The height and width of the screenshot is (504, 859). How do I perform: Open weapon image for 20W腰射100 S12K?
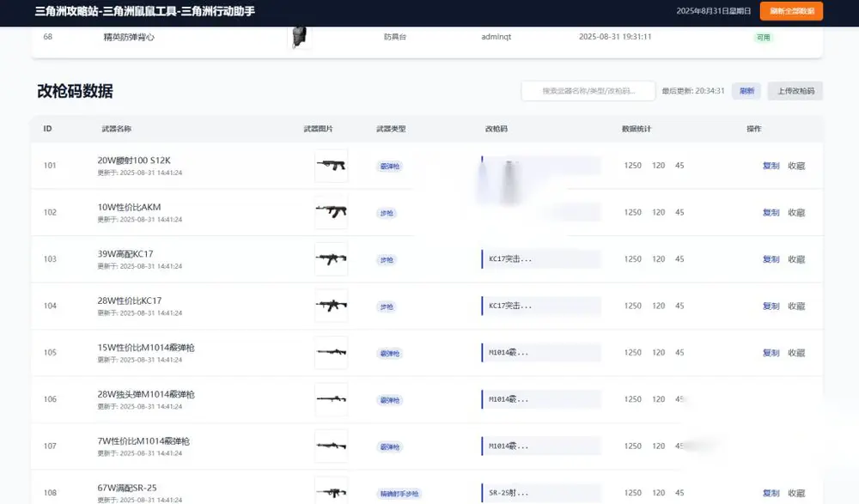tap(331, 166)
